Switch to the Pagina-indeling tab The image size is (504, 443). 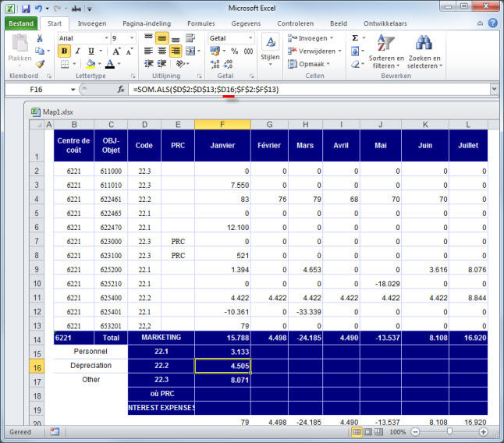click(147, 23)
